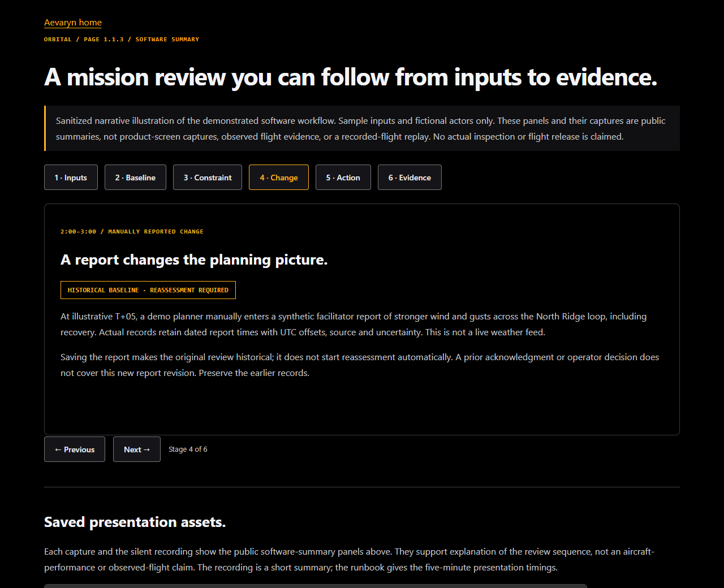
Task: Go to the 5 · Action stage tab
Action: click(x=343, y=178)
